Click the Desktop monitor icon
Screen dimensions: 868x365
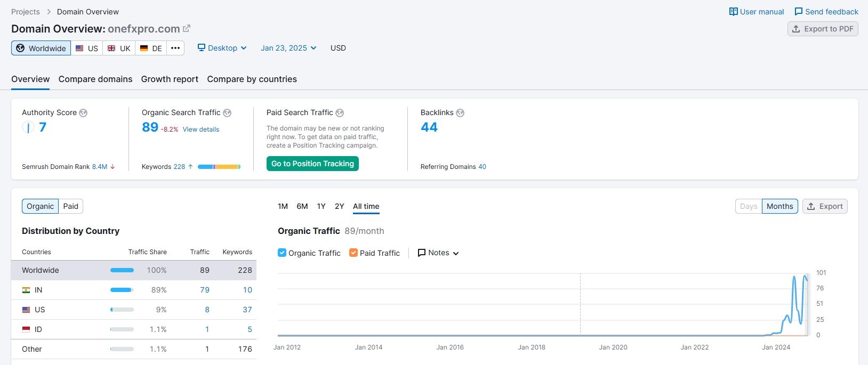click(202, 48)
